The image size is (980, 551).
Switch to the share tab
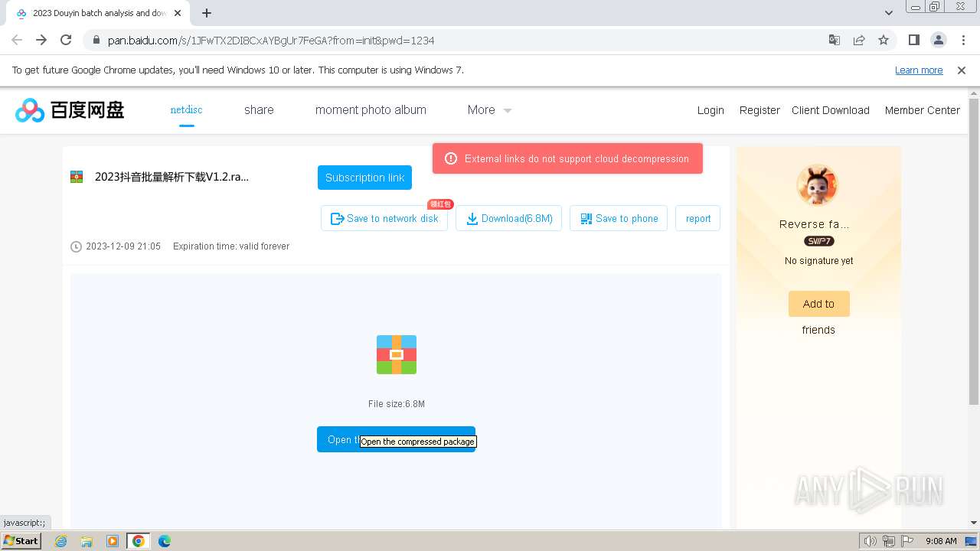(x=259, y=110)
